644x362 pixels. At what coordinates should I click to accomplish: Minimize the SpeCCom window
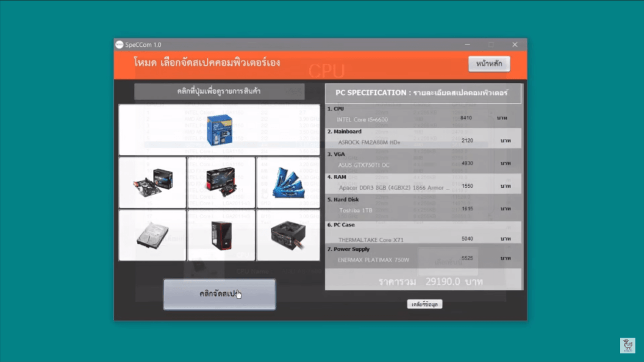tap(467, 44)
